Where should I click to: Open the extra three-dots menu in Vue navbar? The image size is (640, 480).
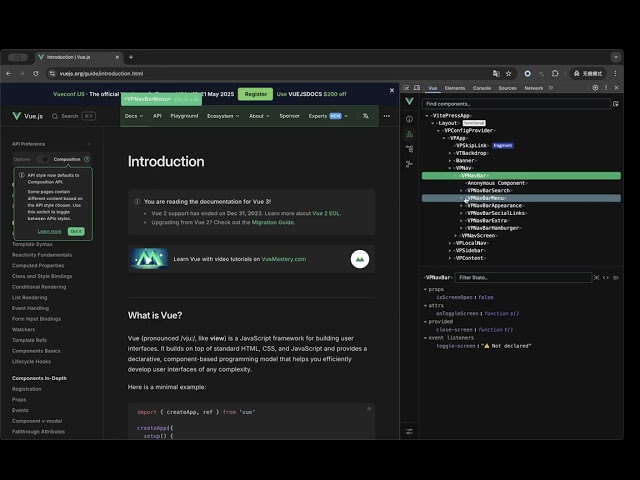387,116
